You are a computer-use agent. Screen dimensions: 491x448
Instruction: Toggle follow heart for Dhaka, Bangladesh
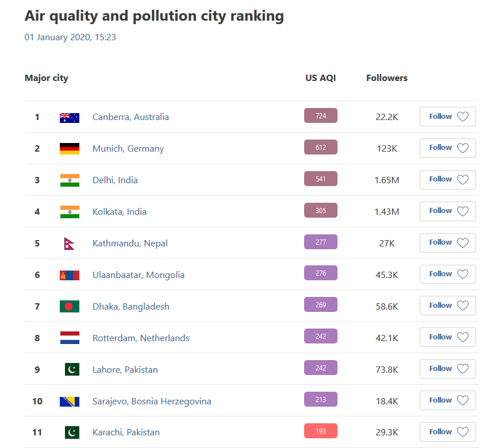[x=463, y=306]
